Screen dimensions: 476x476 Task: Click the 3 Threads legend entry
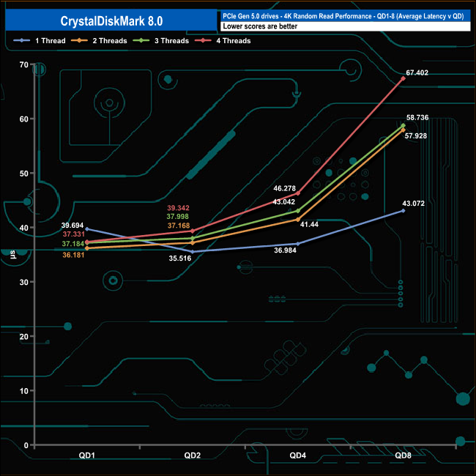161,41
